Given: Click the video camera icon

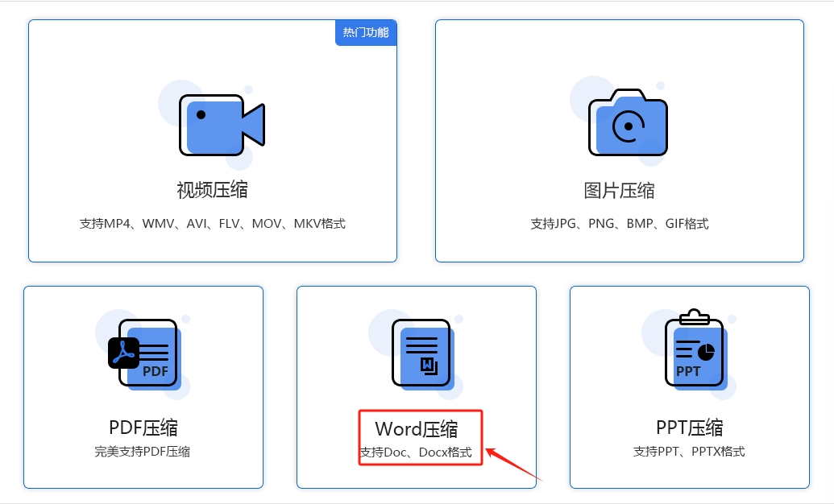Looking at the screenshot, I should click(x=222, y=126).
